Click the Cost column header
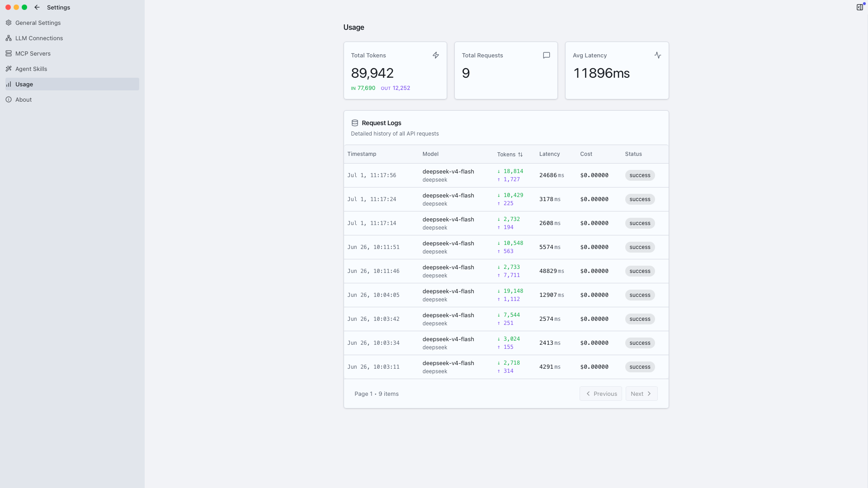 (x=586, y=154)
